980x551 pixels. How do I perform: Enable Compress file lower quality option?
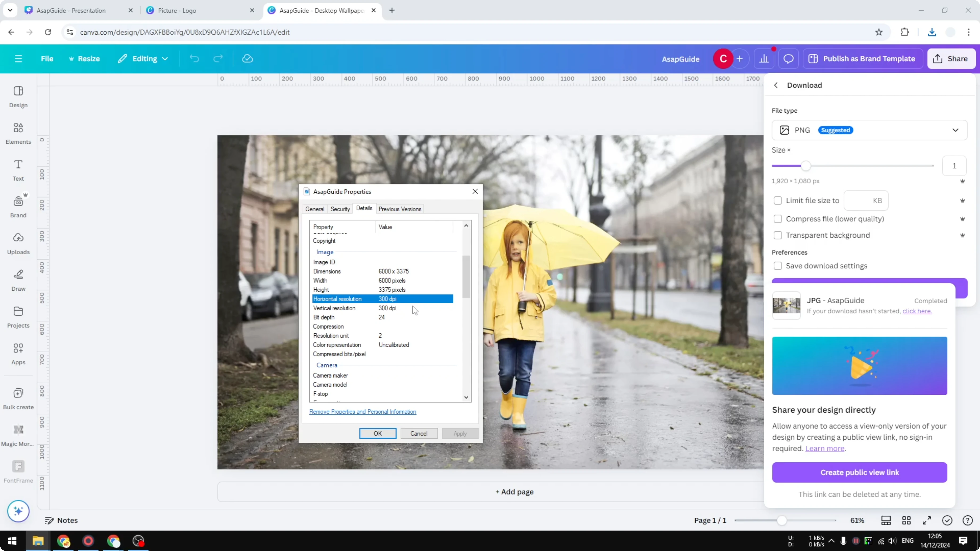coord(778,219)
